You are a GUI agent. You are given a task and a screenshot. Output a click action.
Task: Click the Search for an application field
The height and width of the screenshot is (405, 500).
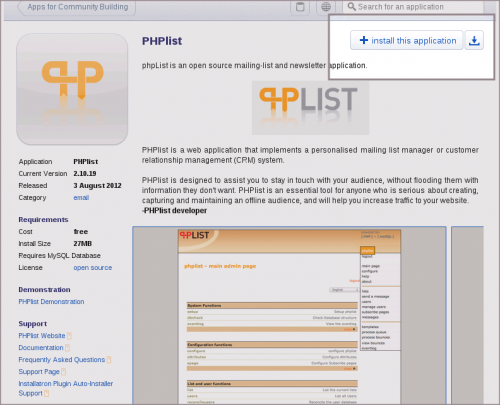point(413,7)
